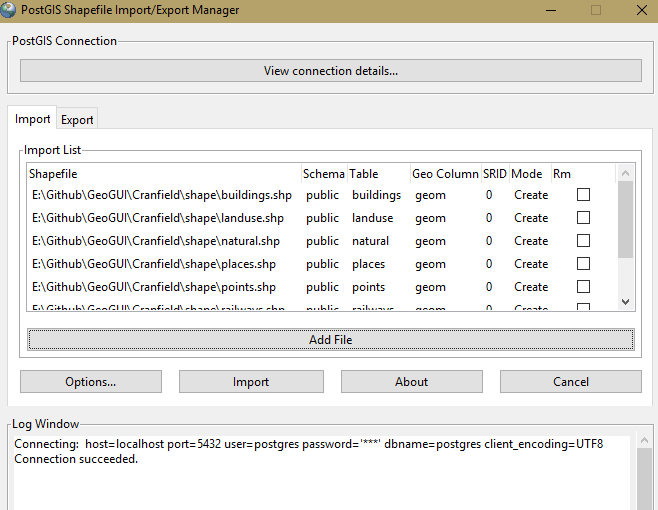Click schema 'public' in buildings row
The image size is (658, 510).
click(x=322, y=195)
